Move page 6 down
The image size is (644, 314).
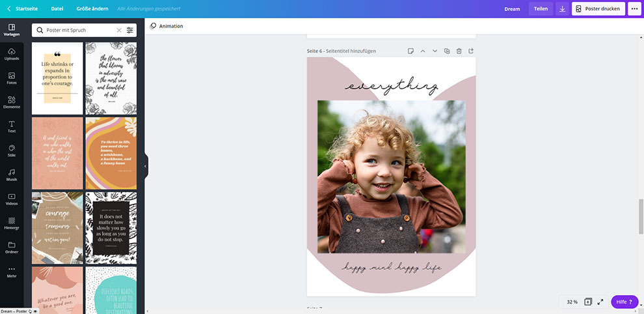pyautogui.click(x=435, y=51)
